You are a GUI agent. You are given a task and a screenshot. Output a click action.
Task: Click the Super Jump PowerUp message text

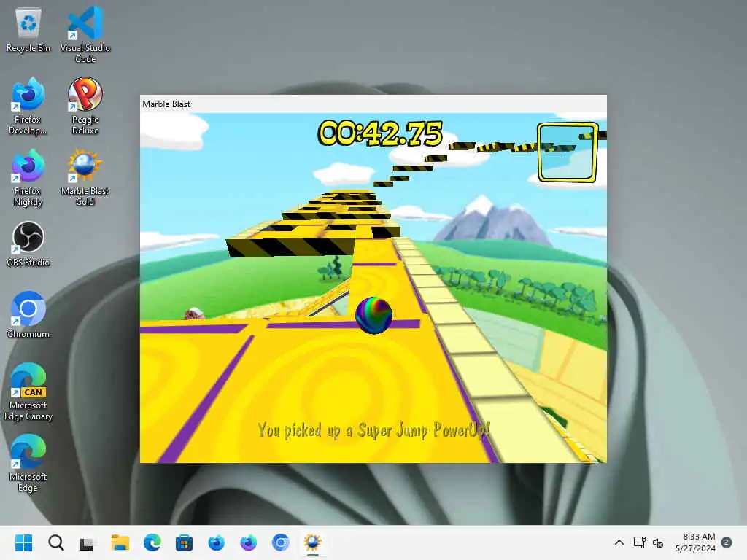374,430
